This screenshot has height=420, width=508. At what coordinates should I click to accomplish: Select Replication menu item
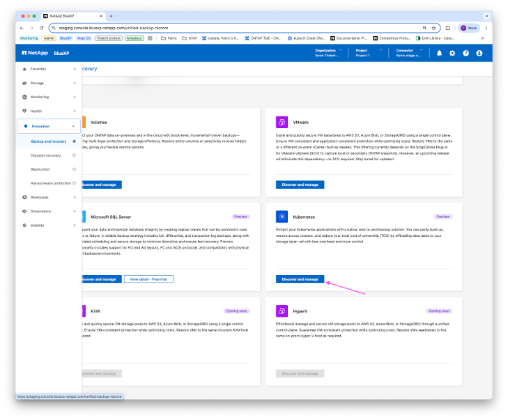[40, 169]
